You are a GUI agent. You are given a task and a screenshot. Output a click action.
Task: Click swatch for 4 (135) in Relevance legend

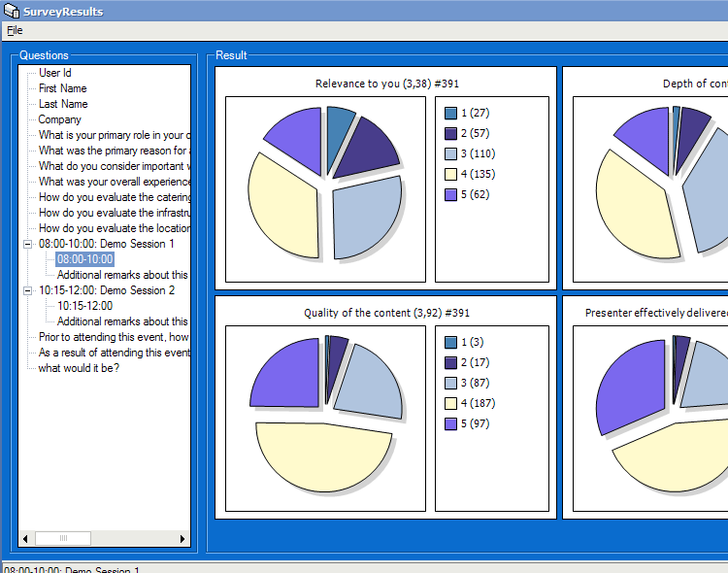(x=450, y=174)
